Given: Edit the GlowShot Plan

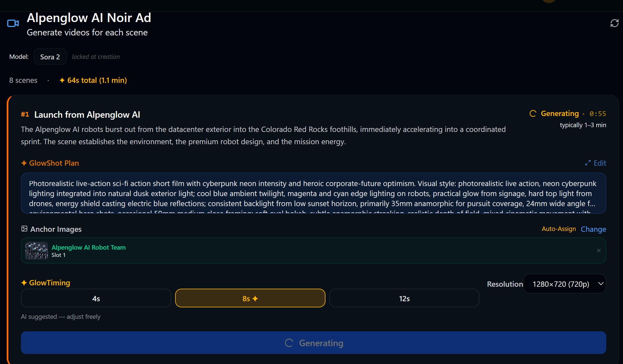Looking at the screenshot, I should [x=596, y=163].
